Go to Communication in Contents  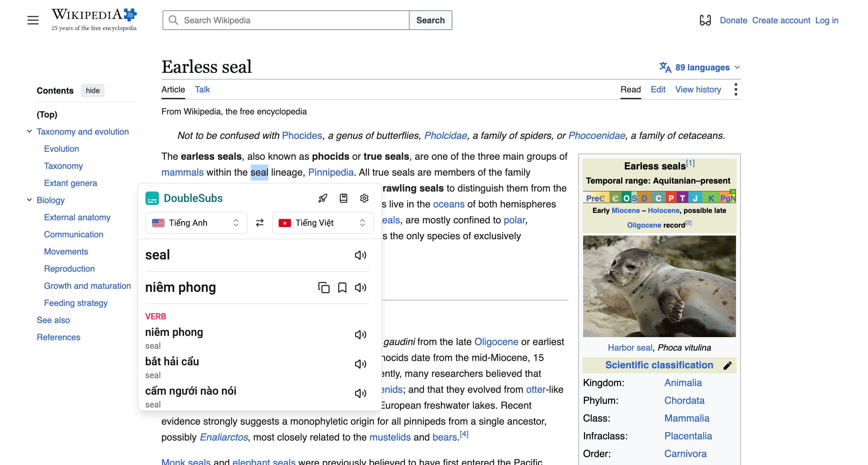pos(73,234)
